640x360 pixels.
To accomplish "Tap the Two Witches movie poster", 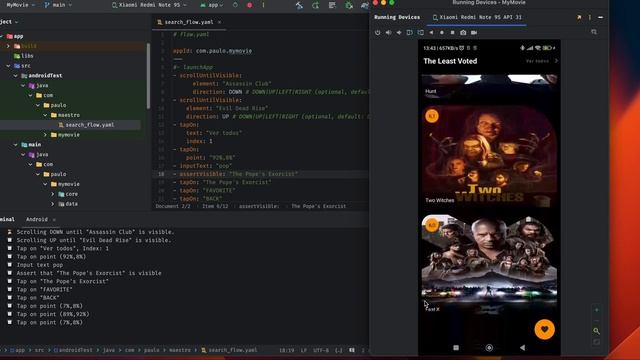I will pos(489,156).
